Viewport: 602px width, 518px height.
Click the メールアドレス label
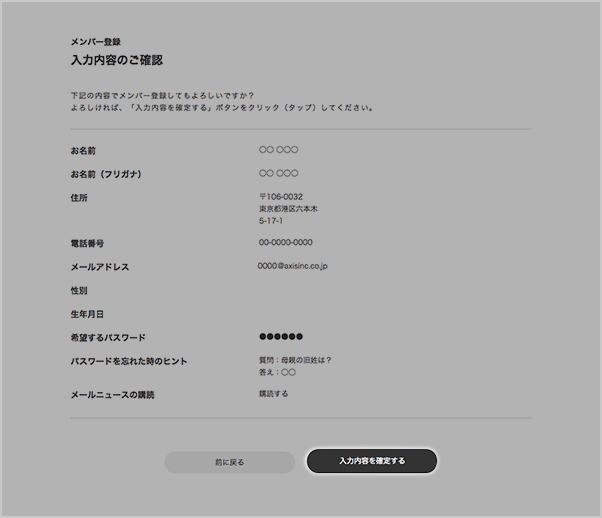pos(100,267)
